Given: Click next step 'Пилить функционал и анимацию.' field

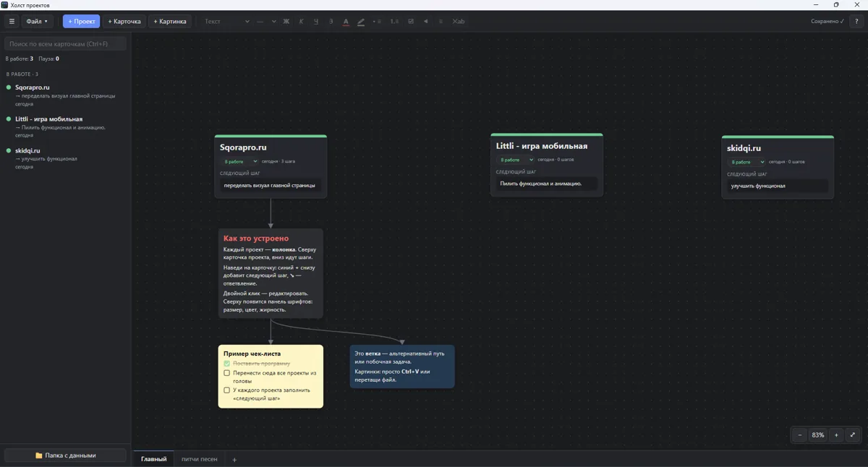Looking at the screenshot, I should (x=547, y=184).
